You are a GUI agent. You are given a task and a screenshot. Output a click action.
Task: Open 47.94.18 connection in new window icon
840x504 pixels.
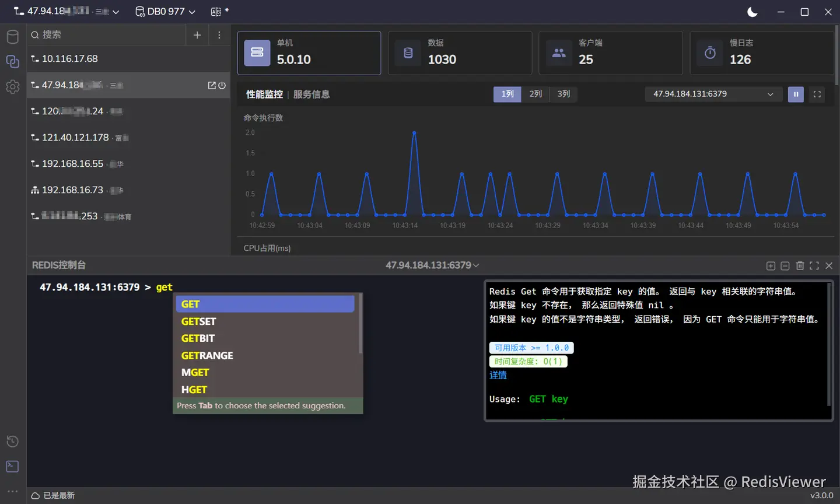212,85
